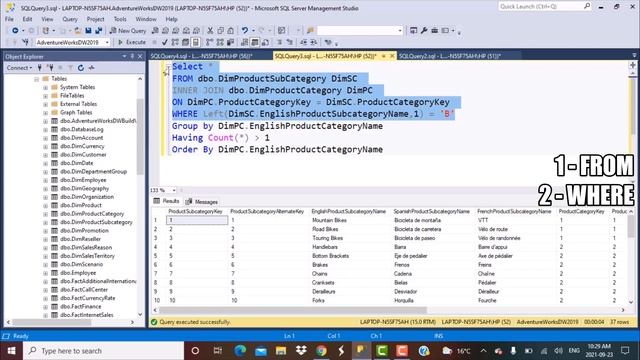Viewport: 640px width, 360px height.
Task: Open Microsoft Edge from the taskbar
Action: (x=240, y=351)
